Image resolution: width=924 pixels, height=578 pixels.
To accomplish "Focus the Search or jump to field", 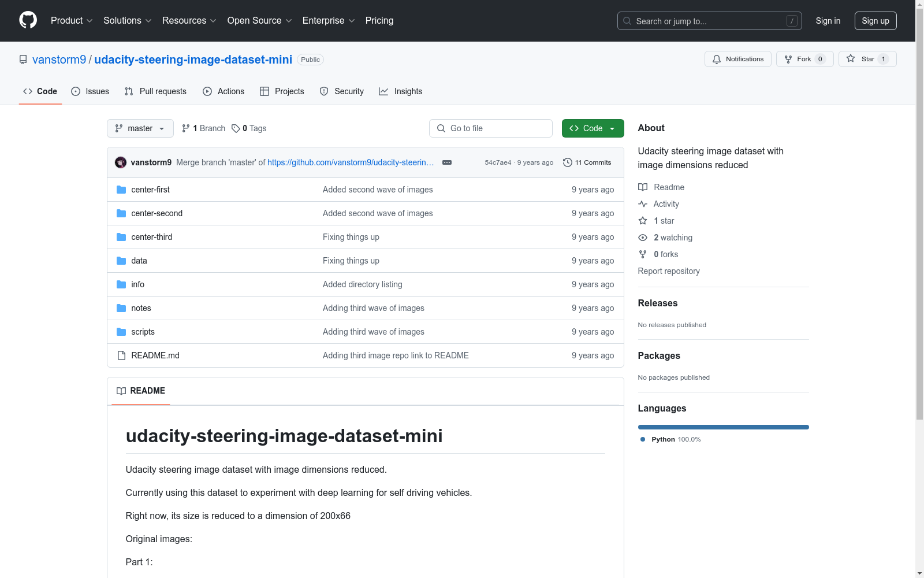I will [x=710, y=21].
